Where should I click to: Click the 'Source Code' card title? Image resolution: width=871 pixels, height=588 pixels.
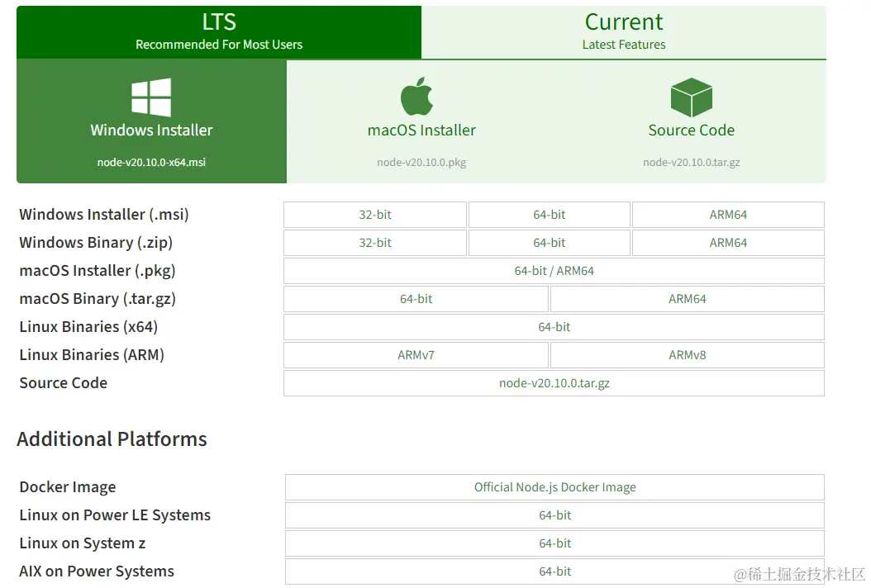[x=692, y=130]
